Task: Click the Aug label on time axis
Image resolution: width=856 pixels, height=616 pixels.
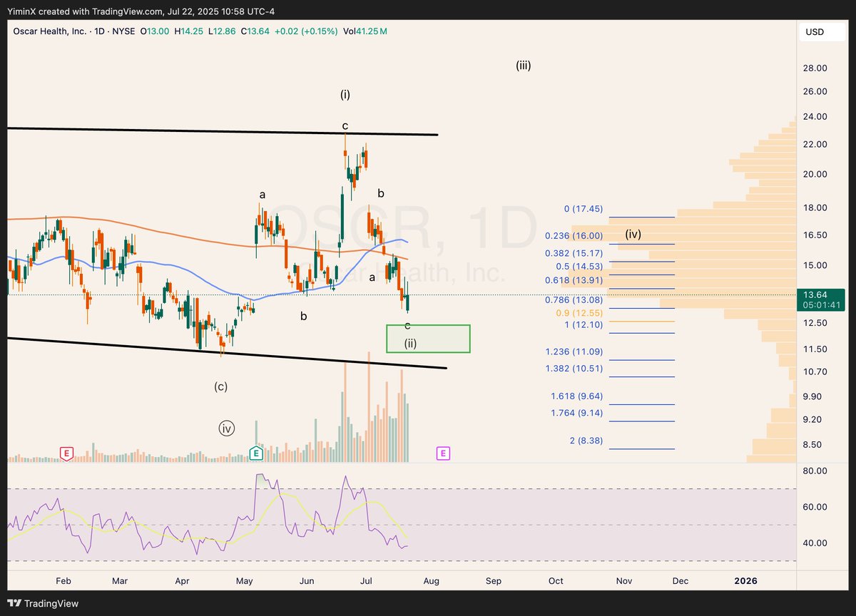Action: (x=431, y=581)
